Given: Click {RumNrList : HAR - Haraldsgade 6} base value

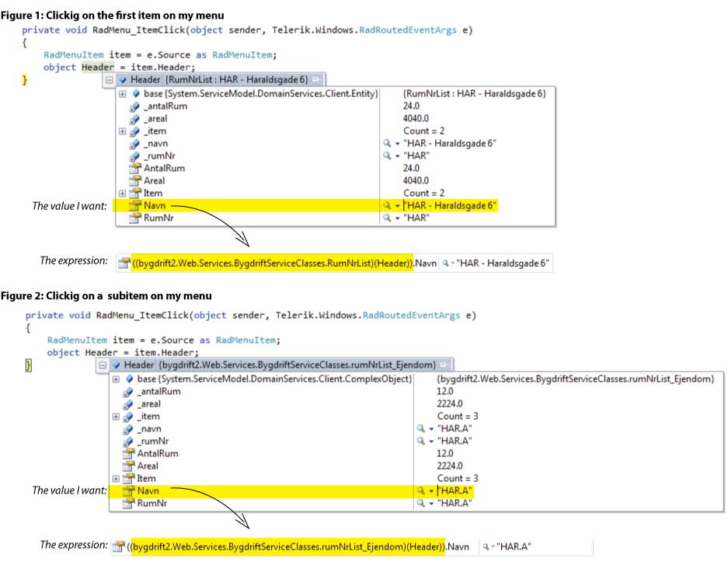Looking at the screenshot, I should 475,94.
